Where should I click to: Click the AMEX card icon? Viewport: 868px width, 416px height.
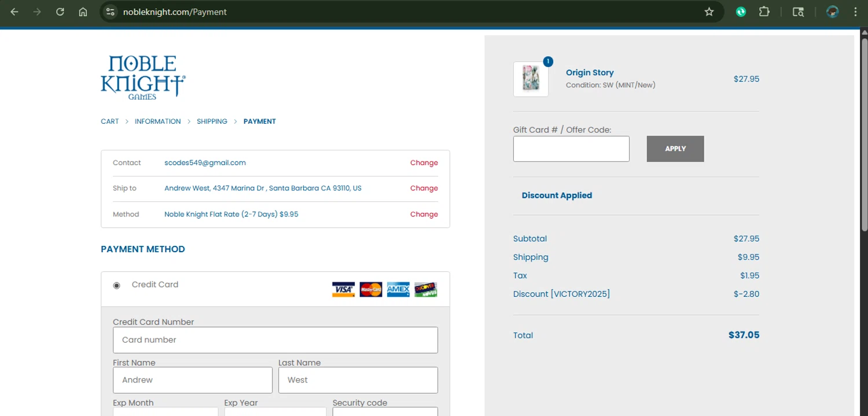coord(398,289)
